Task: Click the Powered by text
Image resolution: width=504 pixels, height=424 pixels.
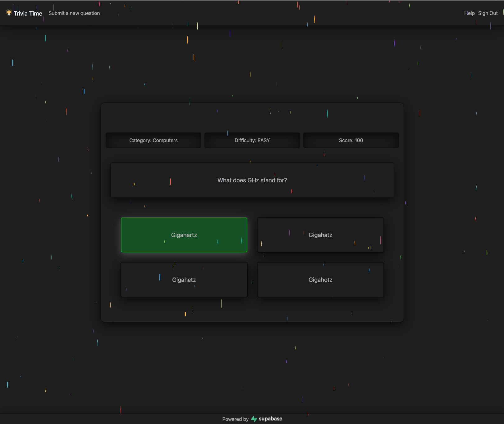Action: tap(235, 419)
